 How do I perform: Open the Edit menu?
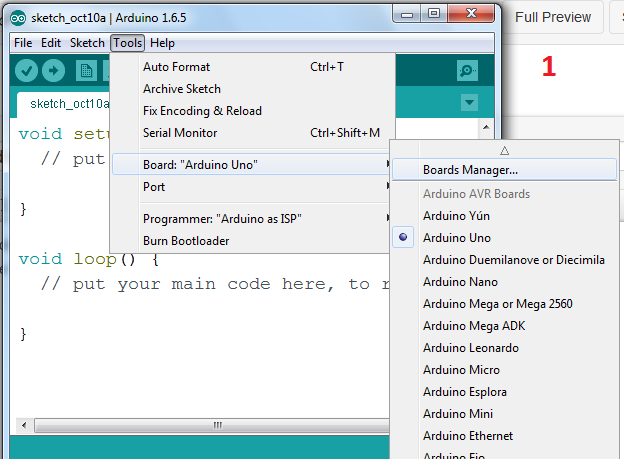coord(51,43)
